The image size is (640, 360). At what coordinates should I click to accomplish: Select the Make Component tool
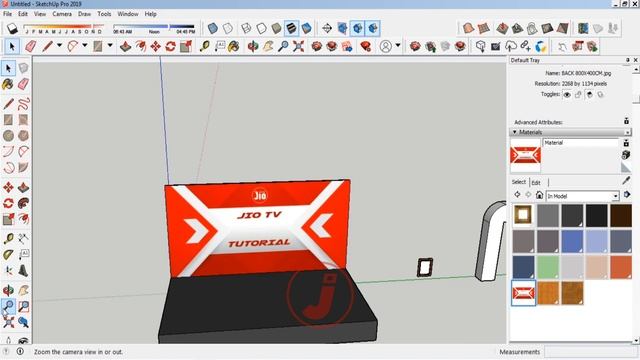pos(23,68)
